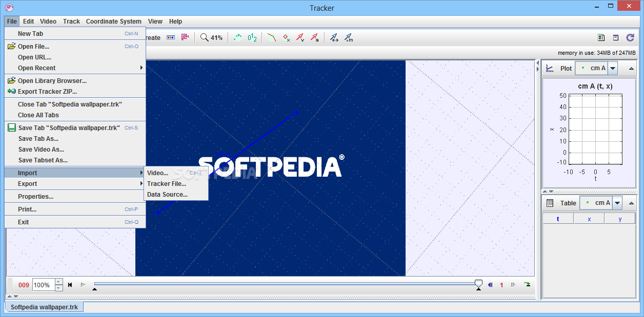
Task: Expand the Plot panel with up arrow
Action: pyautogui.click(x=631, y=68)
